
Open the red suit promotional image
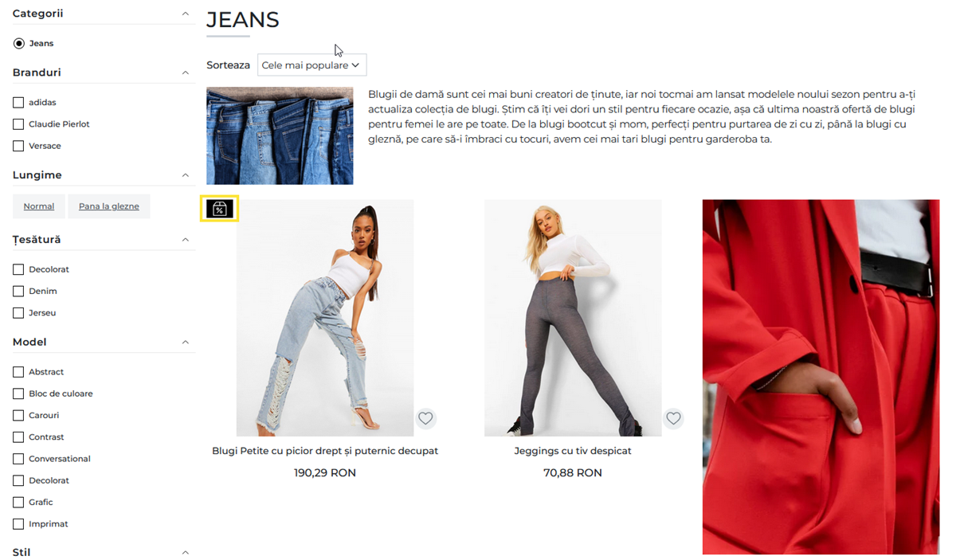click(x=821, y=377)
